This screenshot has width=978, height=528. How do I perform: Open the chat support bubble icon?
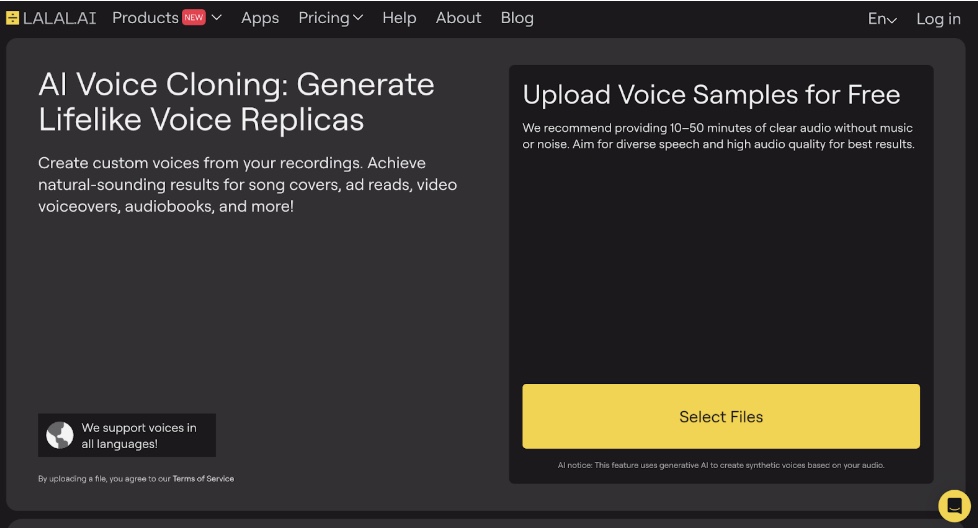pyautogui.click(x=954, y=505)
